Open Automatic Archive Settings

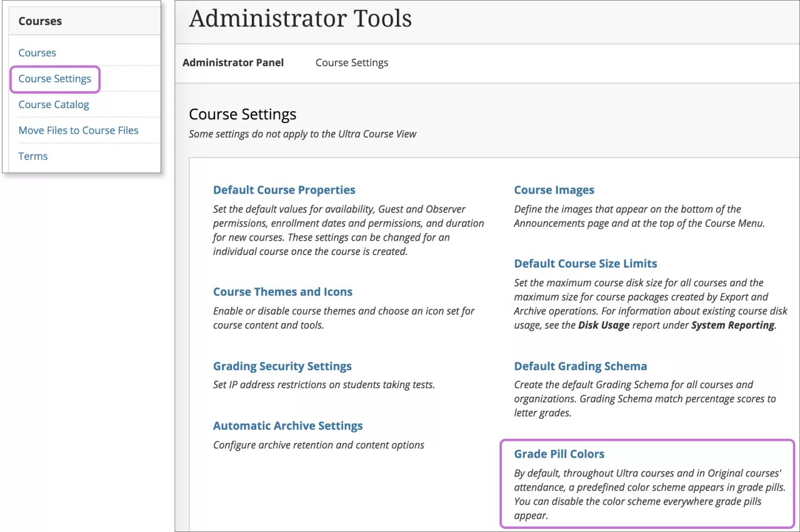[x=287, y=425]
